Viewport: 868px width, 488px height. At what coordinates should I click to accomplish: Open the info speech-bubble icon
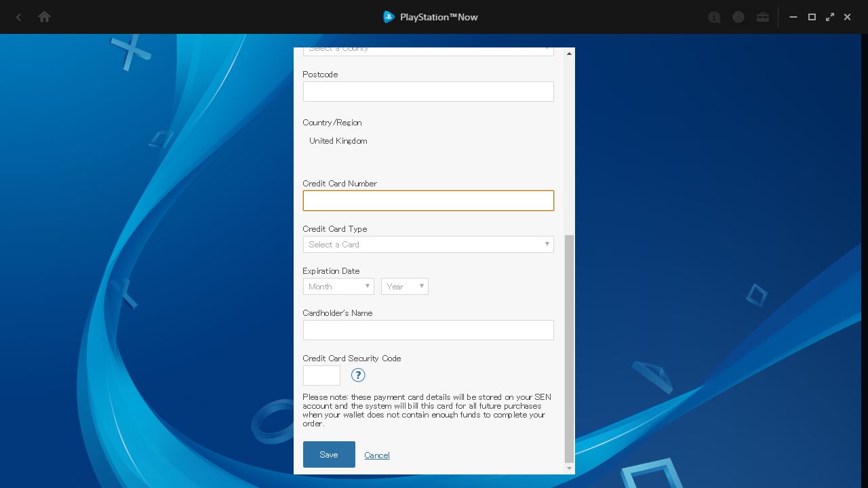point(714,17)
